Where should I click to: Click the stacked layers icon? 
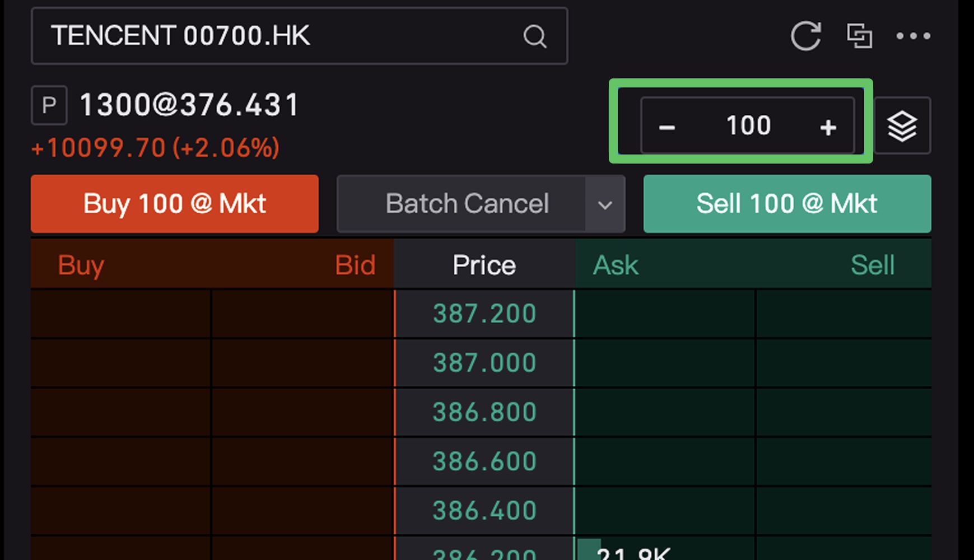(902, 125)
